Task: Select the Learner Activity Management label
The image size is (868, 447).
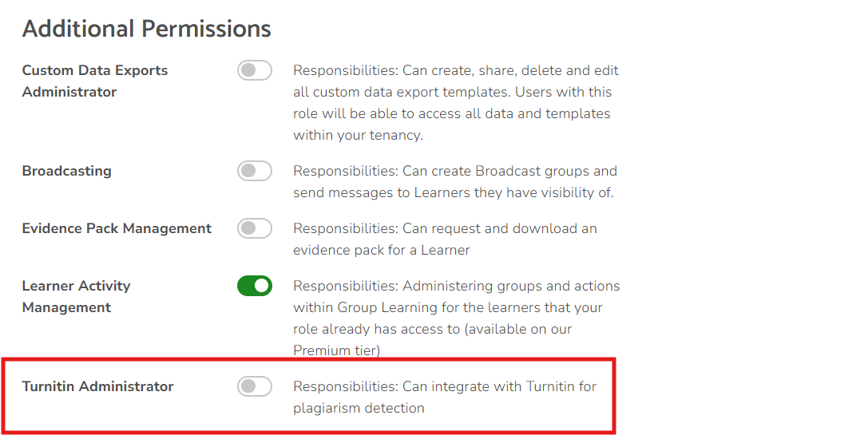Action: coord(76,296)
